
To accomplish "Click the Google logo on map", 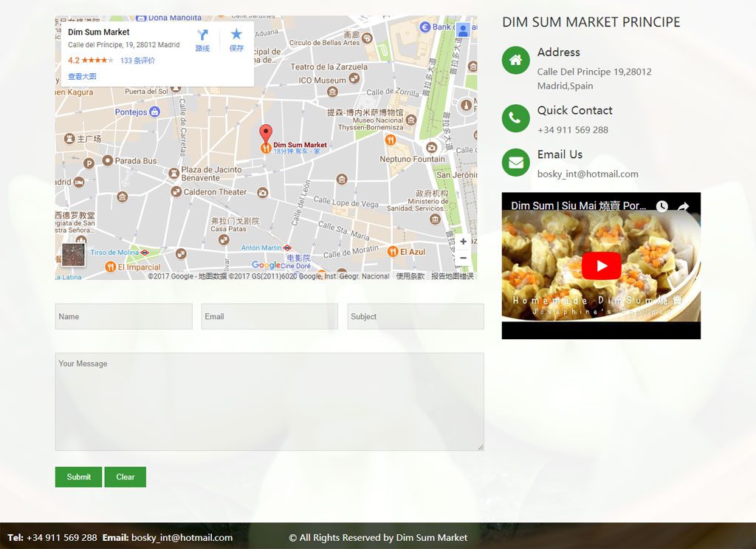I will coord(266,265).
